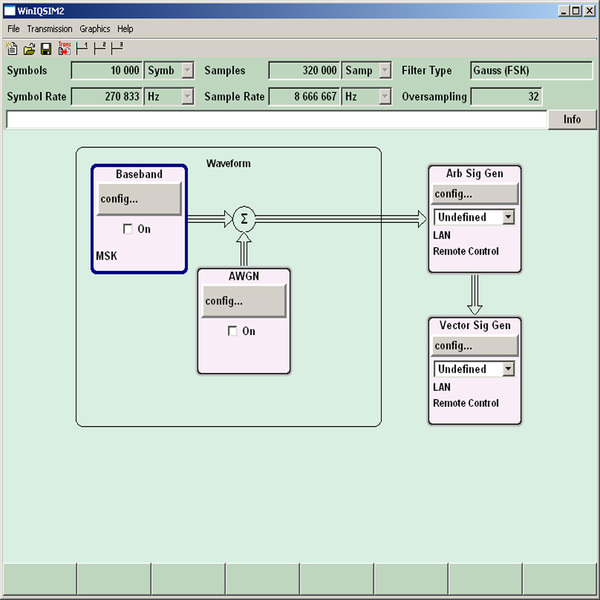Click Remote Control in Arb Sig Gen block
The width and height of the screenshot is (600, 600).
[x=466, y=251]
